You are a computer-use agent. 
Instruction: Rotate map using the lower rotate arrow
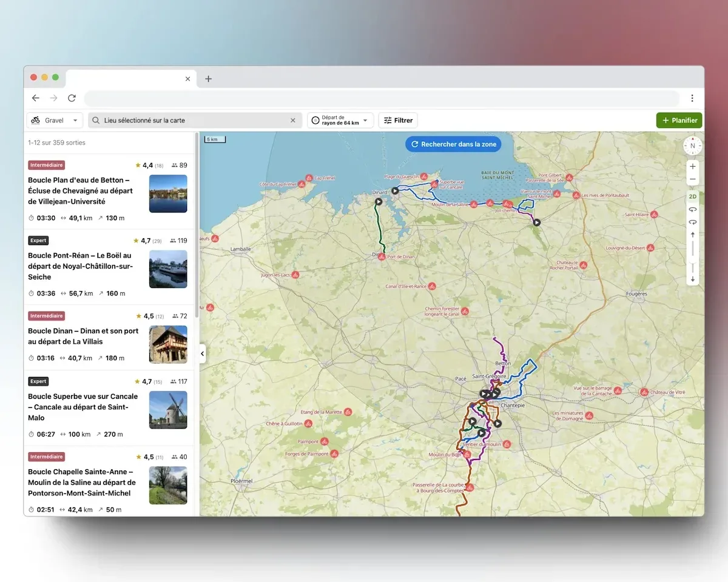click(x=692, y=222)
